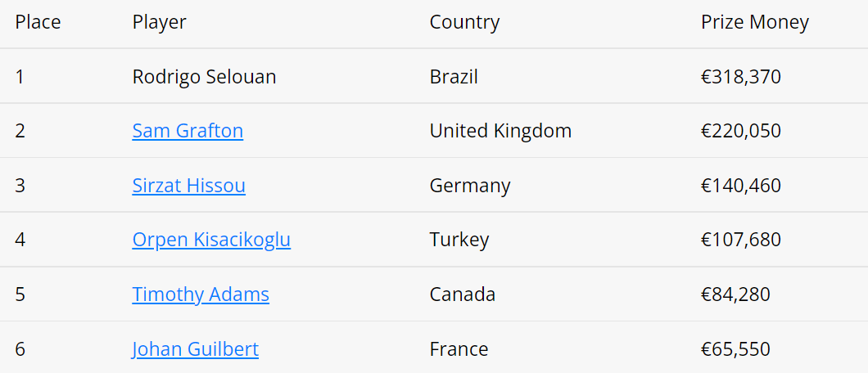Click the Place column header
Screen dimensions: 868x373
tap(38, 22)
